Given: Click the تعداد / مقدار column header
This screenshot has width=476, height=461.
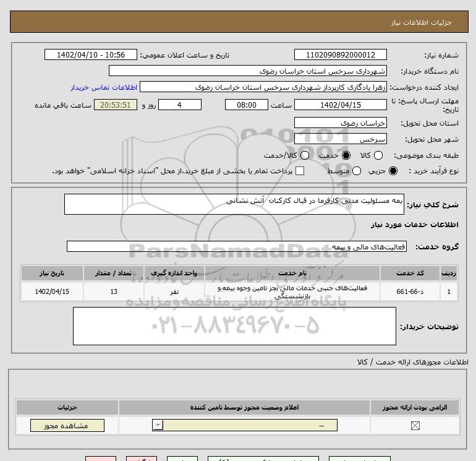Looking at the screenshot, I should (114, 273).
